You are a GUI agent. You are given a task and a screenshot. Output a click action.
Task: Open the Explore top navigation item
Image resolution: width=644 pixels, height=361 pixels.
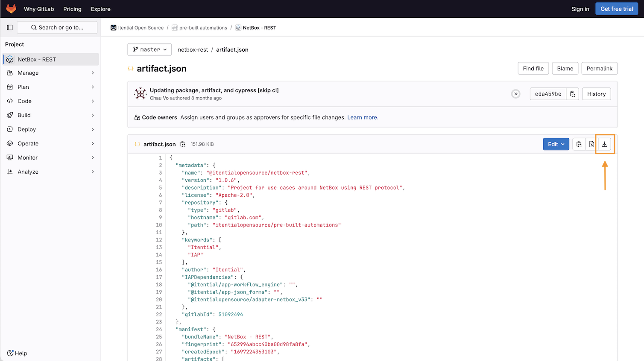click(x=100, y=9)
